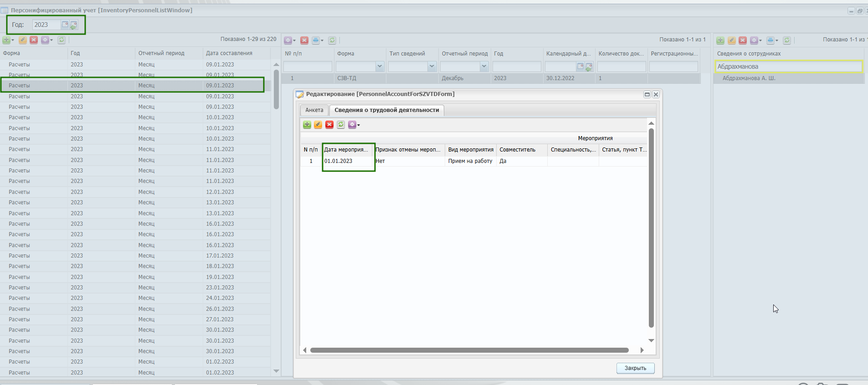
Task: Delete the employee in the right panel toolbar
Action: (743, 41)
